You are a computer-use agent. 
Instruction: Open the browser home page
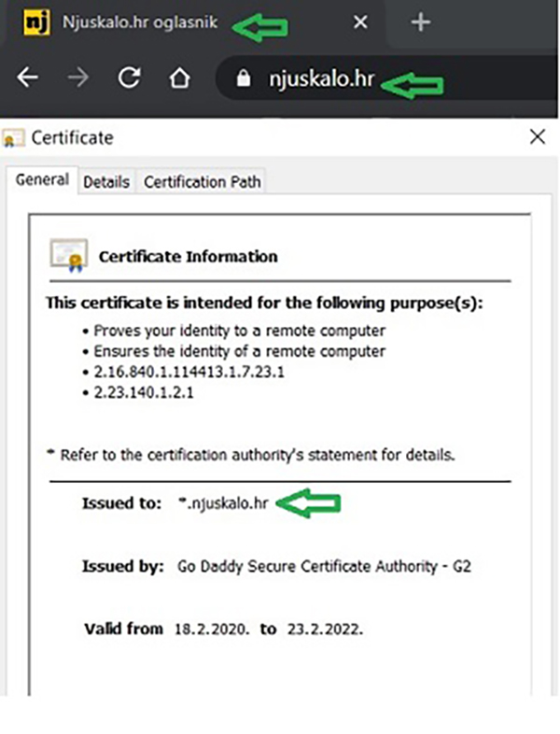tap(179, 78)
